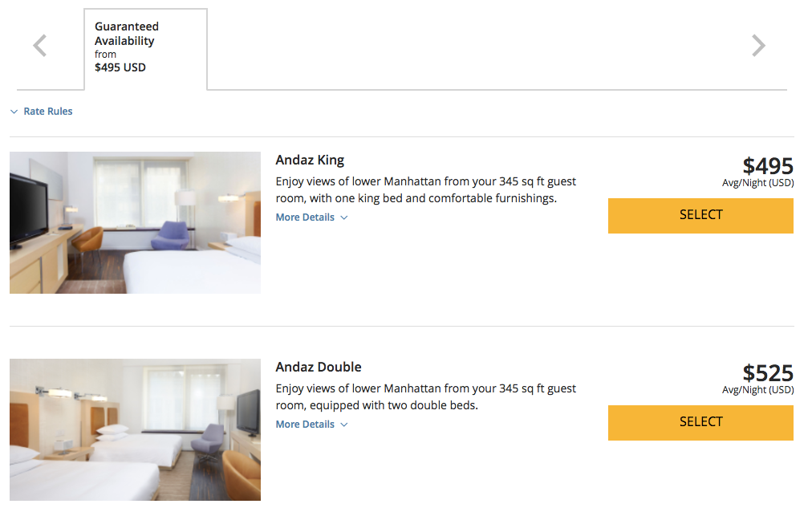
Task: Click the $525 price for Andaz Double
Action: 768,373
